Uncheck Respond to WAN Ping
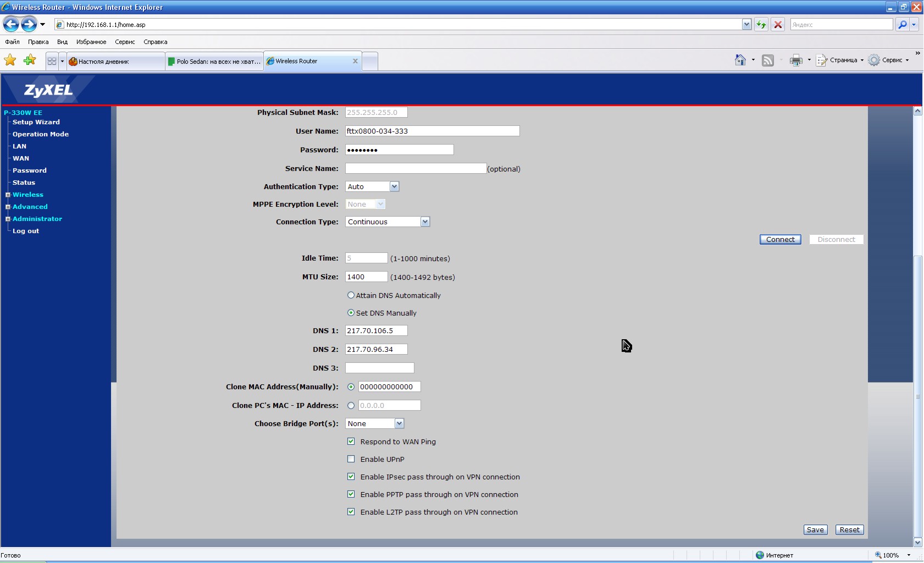Image resolution: width=924 pixels, height=563 pixels. point(351,441)
